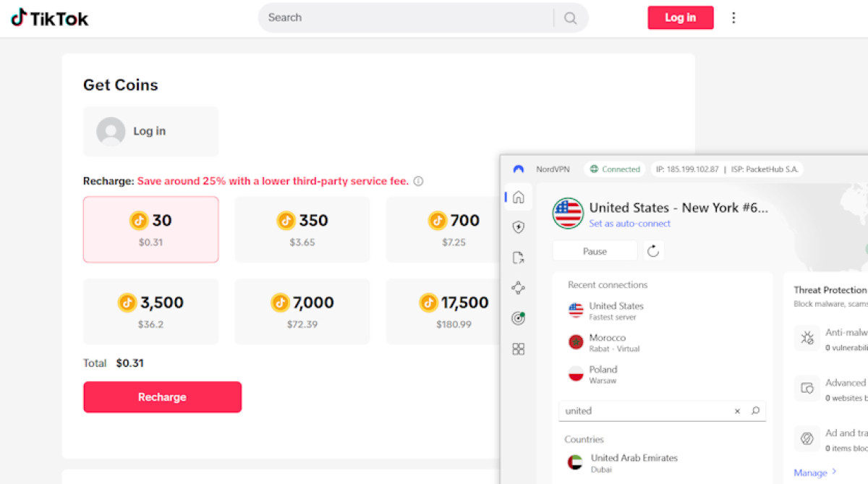Open the three-dot more options menu
This screenshot has width=868, height=484.
(x=733, y=17)
